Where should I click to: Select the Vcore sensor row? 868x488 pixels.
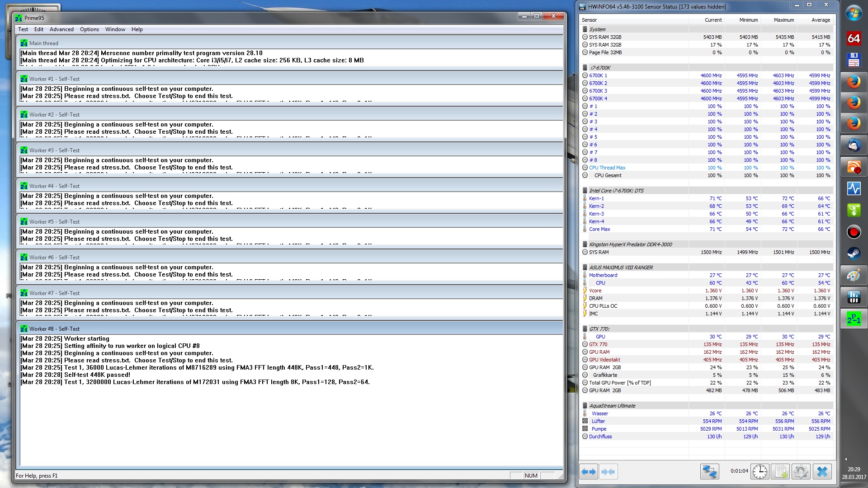[595, 291]
